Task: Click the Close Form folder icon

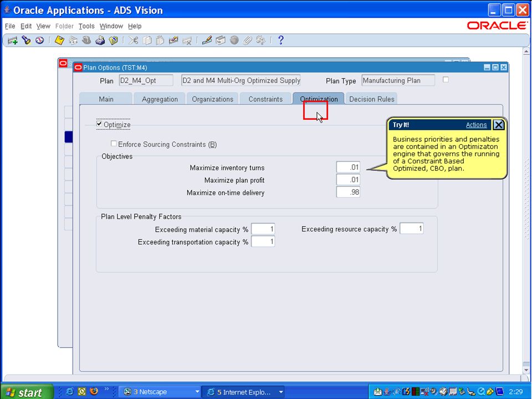Action: (x=113, y=40)
